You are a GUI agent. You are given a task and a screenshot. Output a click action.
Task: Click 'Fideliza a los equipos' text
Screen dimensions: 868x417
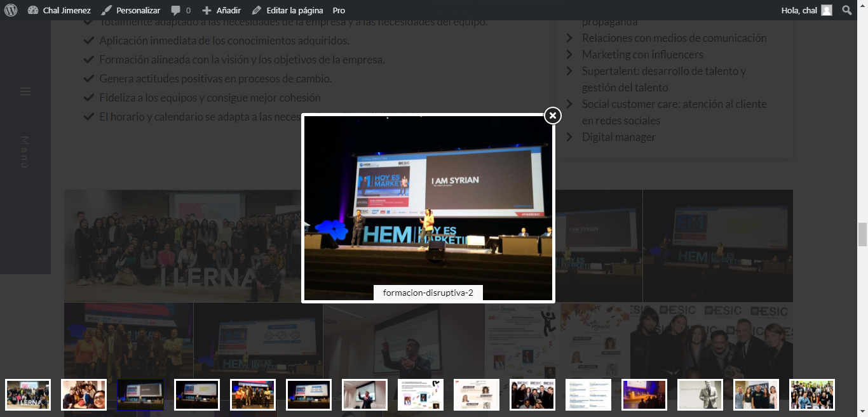tap(210, 98)
